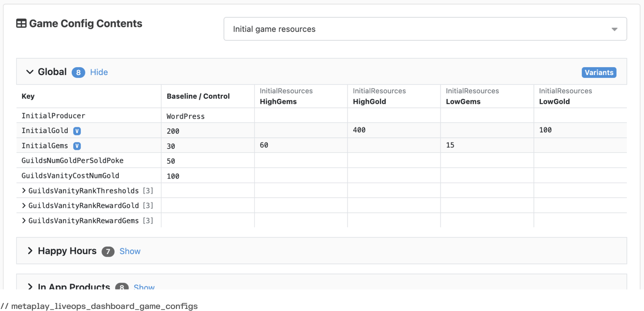Click the Variants button
Screen dimensions: 644x311
[599, 72]
